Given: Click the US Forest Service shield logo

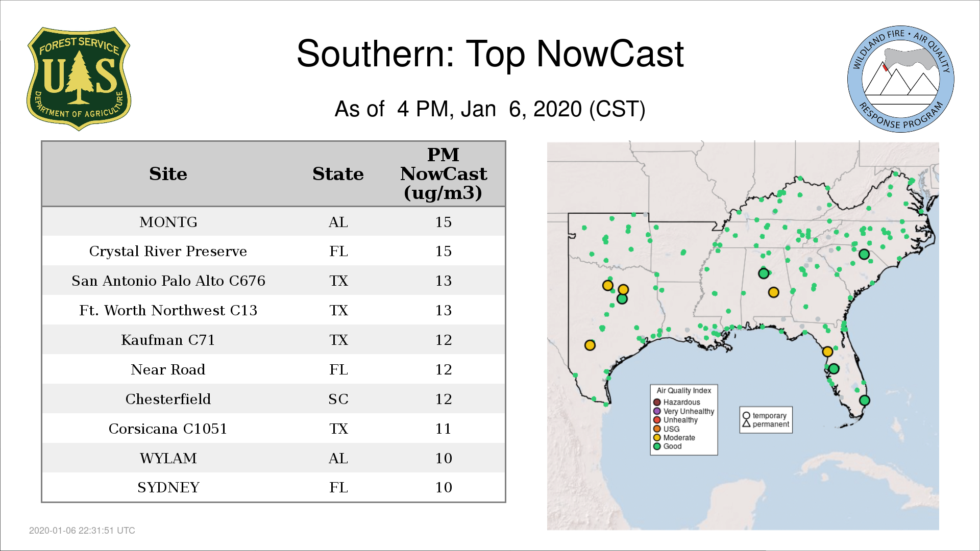Looking at the screenshot, I should point(79,79).
